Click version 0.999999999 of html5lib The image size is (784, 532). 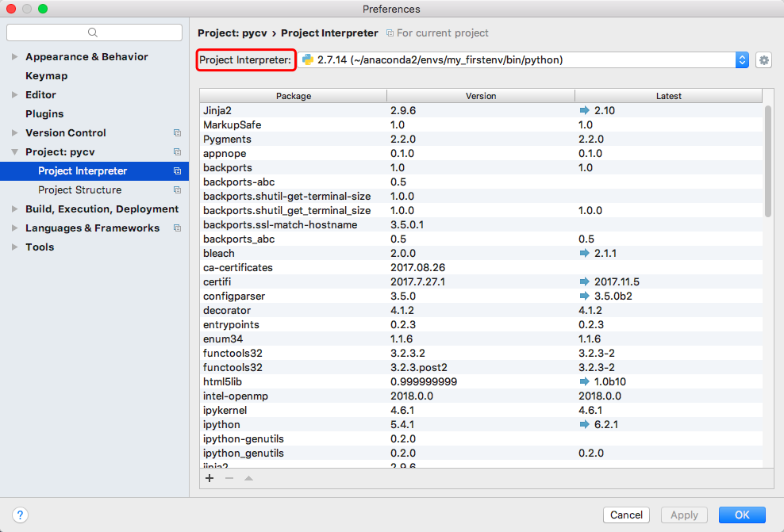tap(424, 381)
